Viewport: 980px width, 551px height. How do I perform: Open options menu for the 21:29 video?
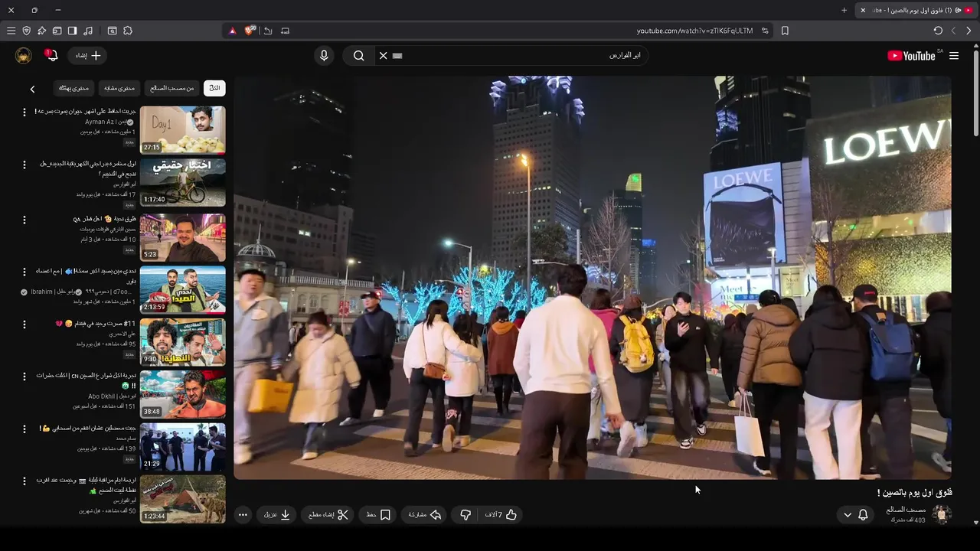(x=24, y=429)
